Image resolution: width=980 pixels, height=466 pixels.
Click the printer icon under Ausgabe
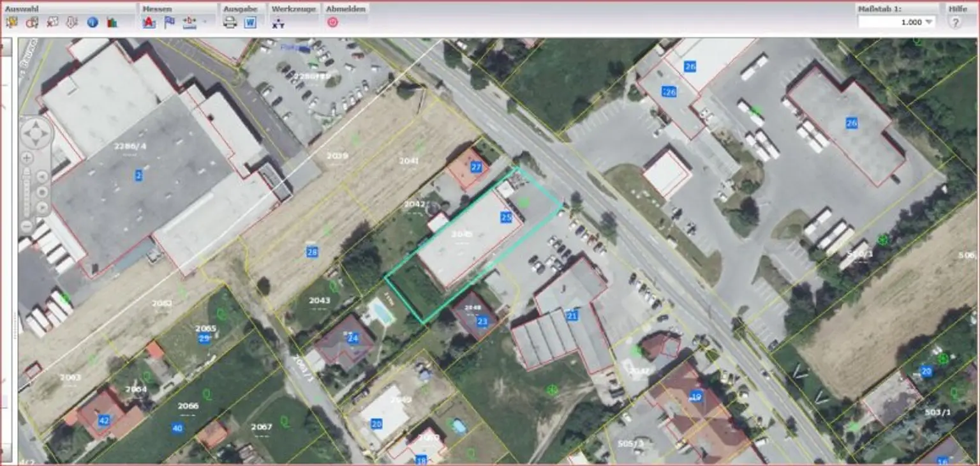tap(230, 22)
